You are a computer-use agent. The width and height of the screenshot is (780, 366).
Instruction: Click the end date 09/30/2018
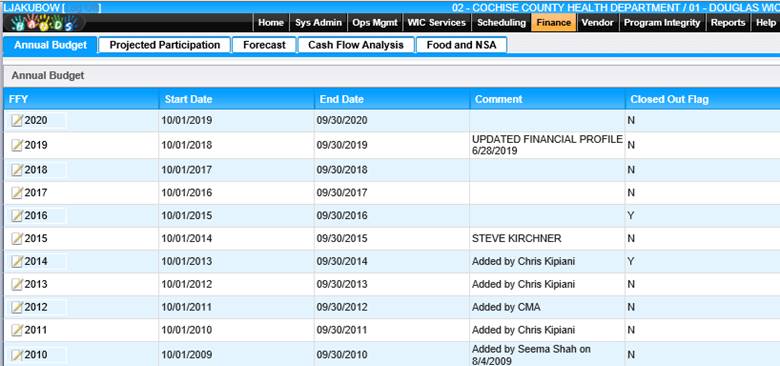342,170
